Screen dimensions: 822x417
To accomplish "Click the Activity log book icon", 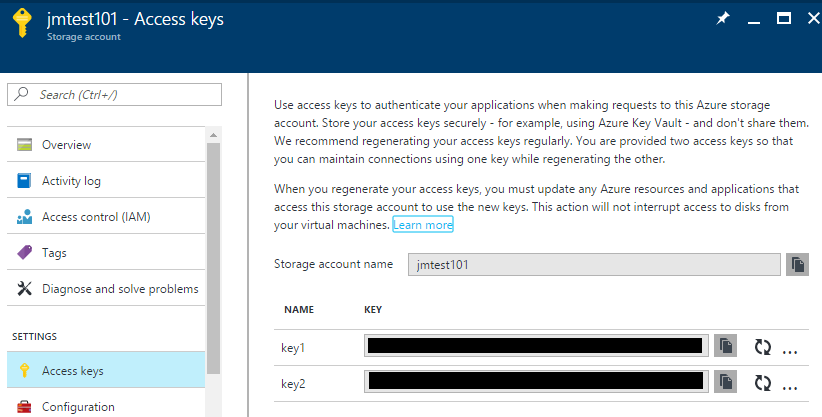I will pos(24,180).
